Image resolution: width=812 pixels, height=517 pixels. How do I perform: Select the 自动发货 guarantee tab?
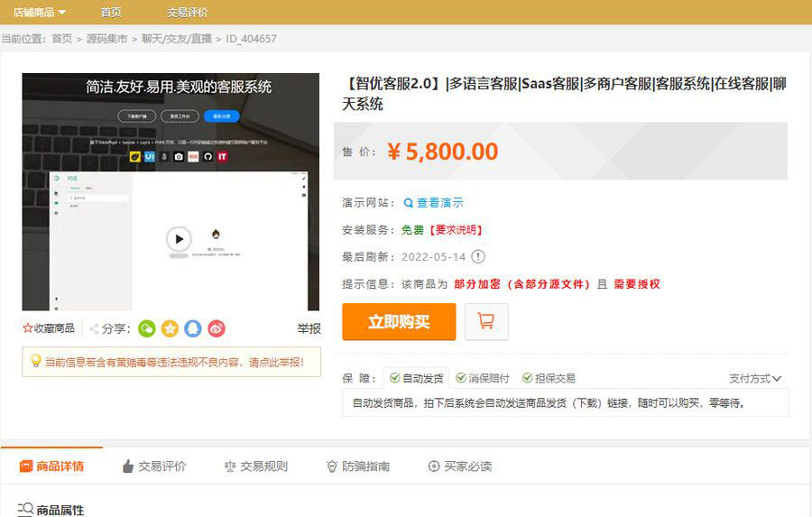click(x=416, y=378)
